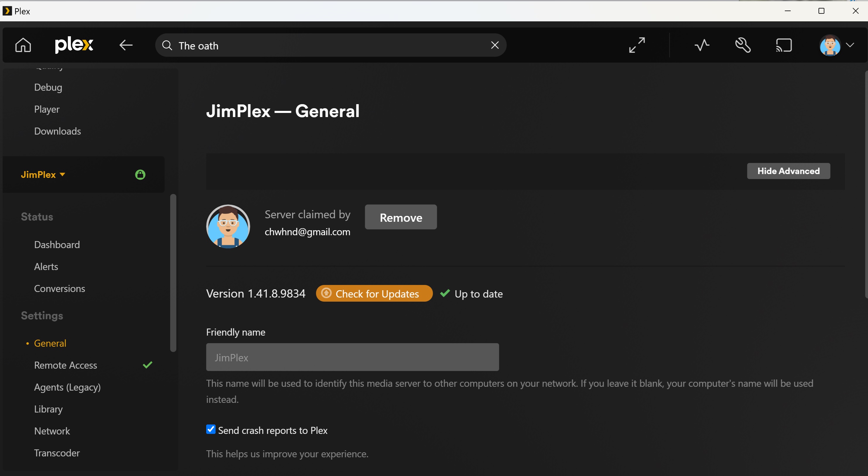Click the Send crash reports to Plex label
The image size is (868, 476).
(x=273, y=430)
